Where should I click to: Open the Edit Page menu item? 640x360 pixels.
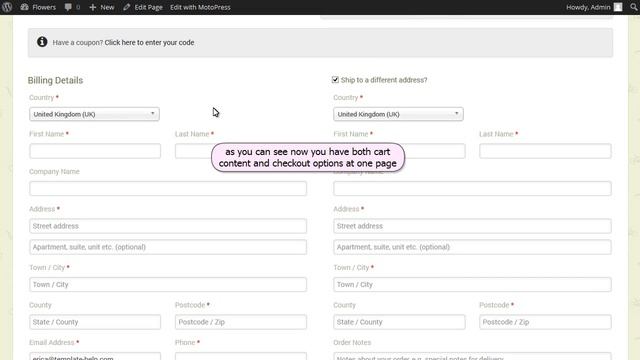click(148, 7)
